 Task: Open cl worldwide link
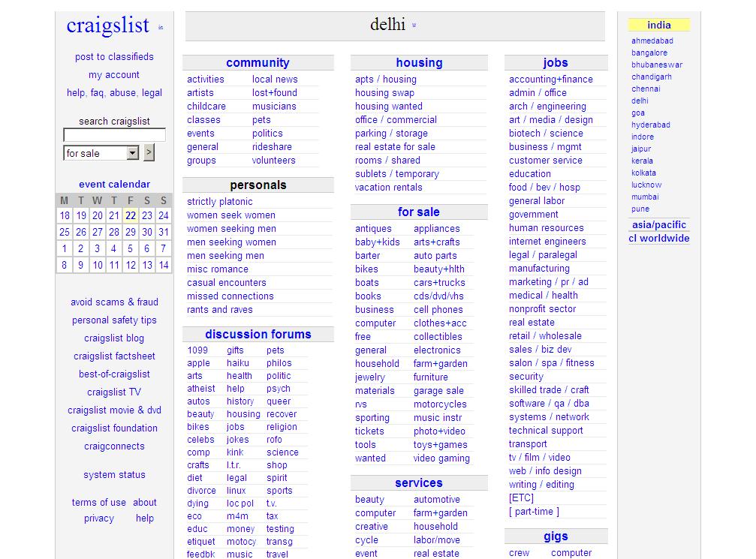click(658, 238)
